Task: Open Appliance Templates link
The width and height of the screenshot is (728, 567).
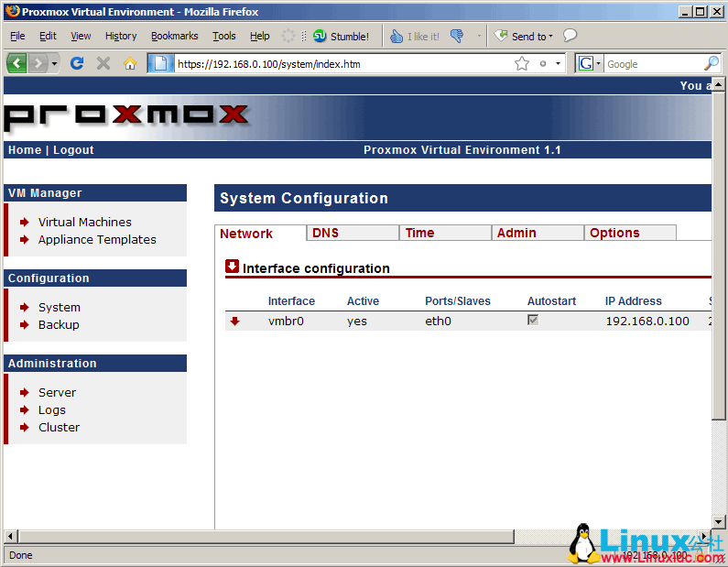Action: (97, 240)
